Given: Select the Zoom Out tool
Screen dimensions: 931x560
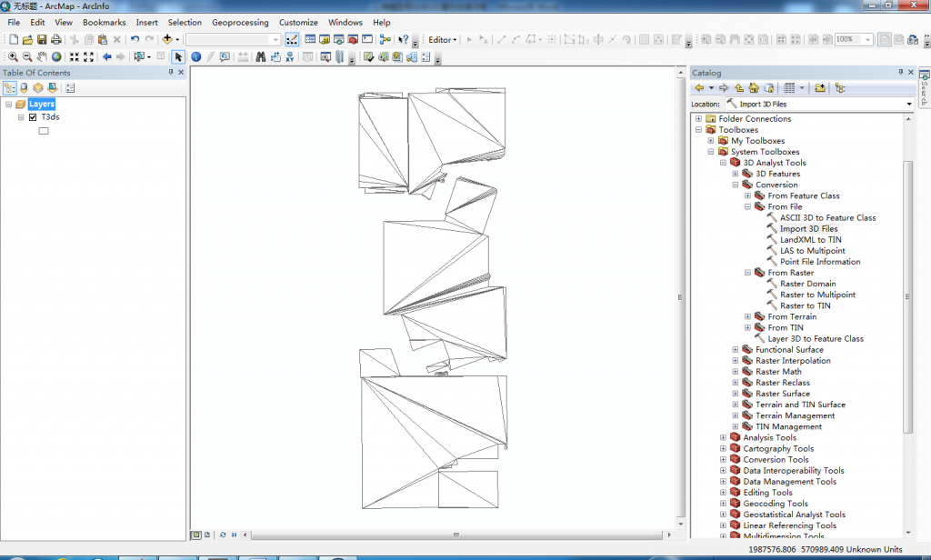Looking at the screenshot, I should pyautogui.click(x=27, y=57).
